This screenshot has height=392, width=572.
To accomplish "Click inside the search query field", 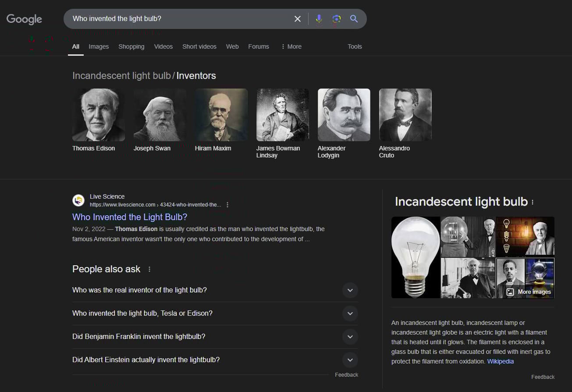I will point(175,19).
